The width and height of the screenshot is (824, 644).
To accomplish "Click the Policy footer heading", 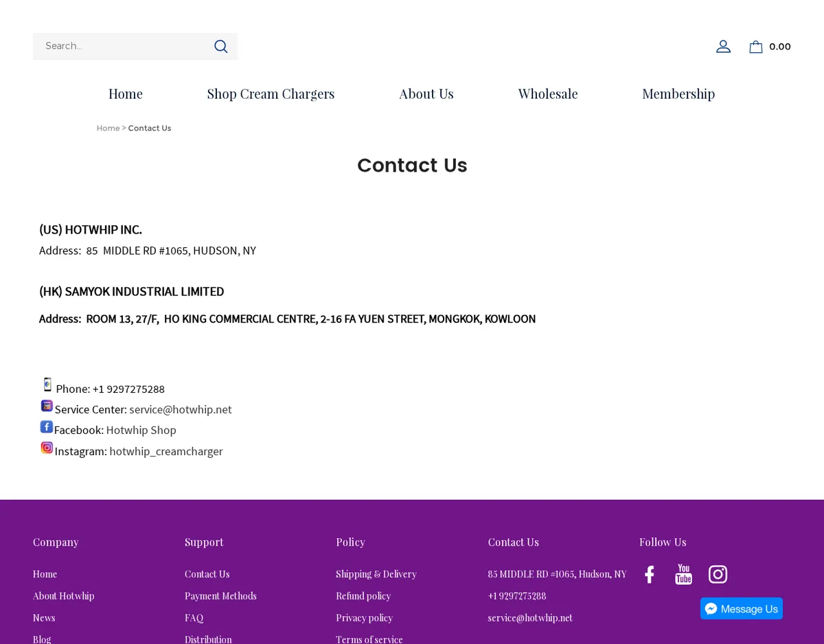I will tap(350, 542).
